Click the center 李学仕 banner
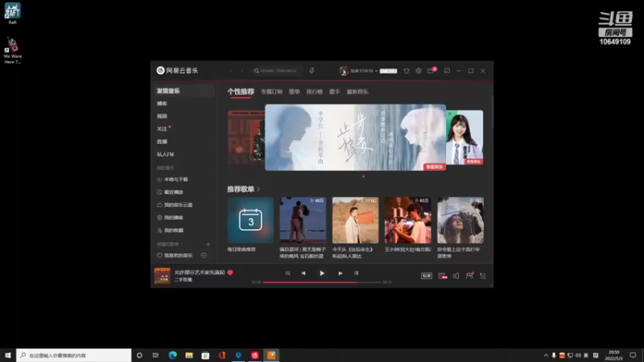The image size is (644, 362). click(355, 137)
